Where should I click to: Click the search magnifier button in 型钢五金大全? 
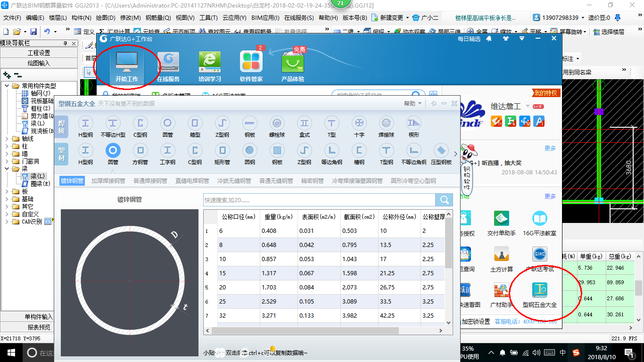(444, 200)
